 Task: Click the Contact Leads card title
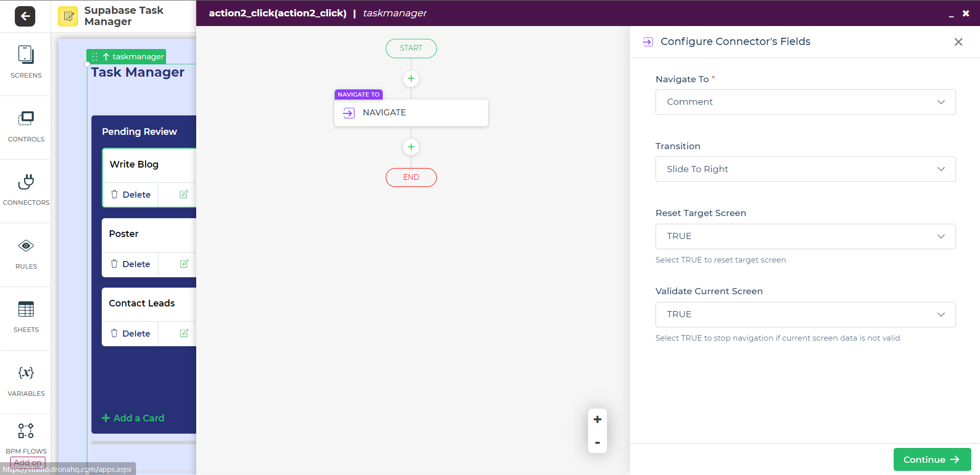click(142, 303)
